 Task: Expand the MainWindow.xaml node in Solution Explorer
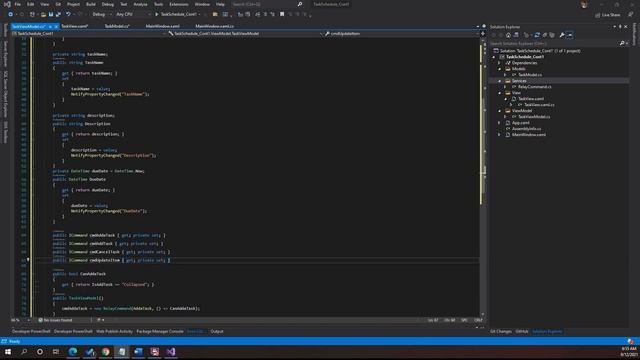click(x=499, y=134)
